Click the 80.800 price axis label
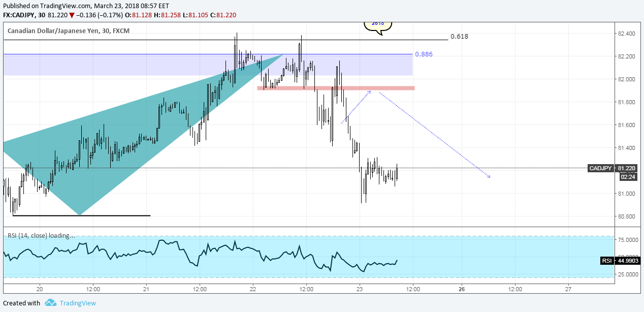Viewport: 644px width, 312px height. pos(626,216)
